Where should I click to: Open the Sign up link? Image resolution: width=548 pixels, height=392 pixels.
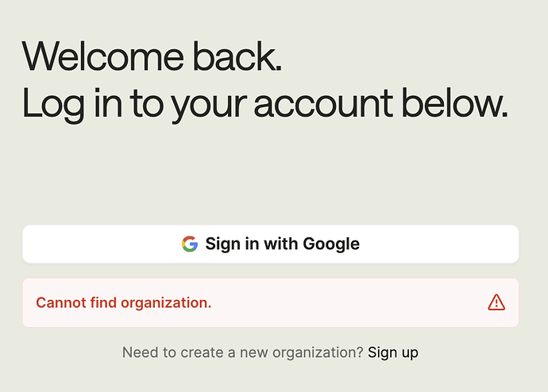tap(393, 352)
